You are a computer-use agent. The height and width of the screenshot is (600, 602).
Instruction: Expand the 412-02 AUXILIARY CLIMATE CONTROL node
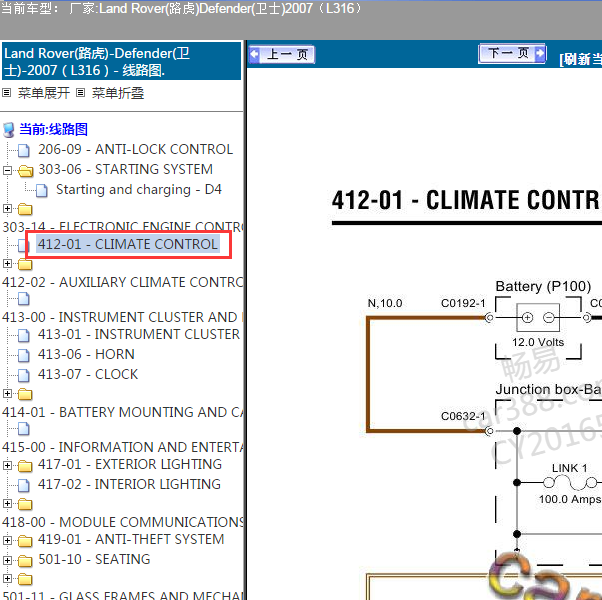pyautogui.click(x=7, y=263)
